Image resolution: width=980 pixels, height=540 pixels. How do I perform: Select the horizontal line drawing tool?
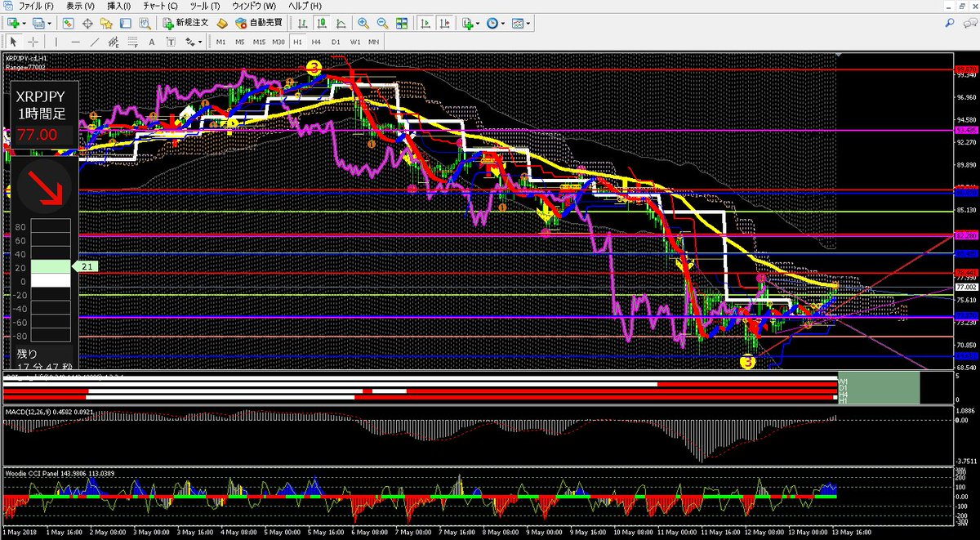76,42
